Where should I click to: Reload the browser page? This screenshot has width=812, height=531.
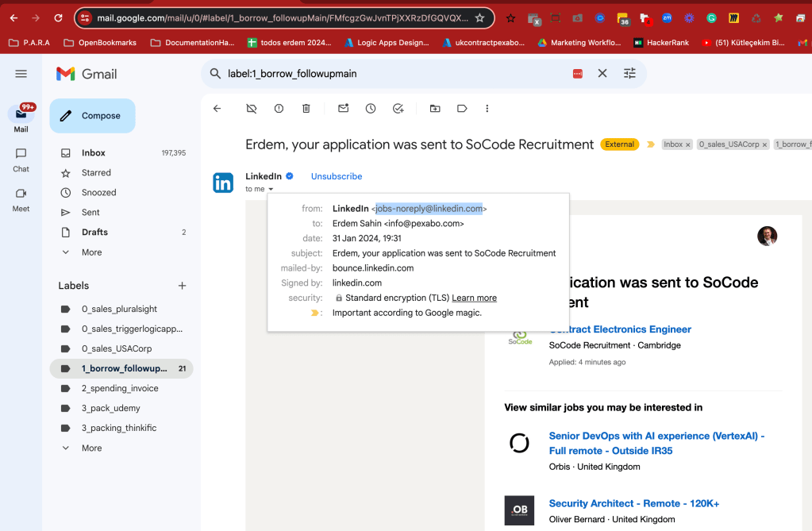coord(58,18)
